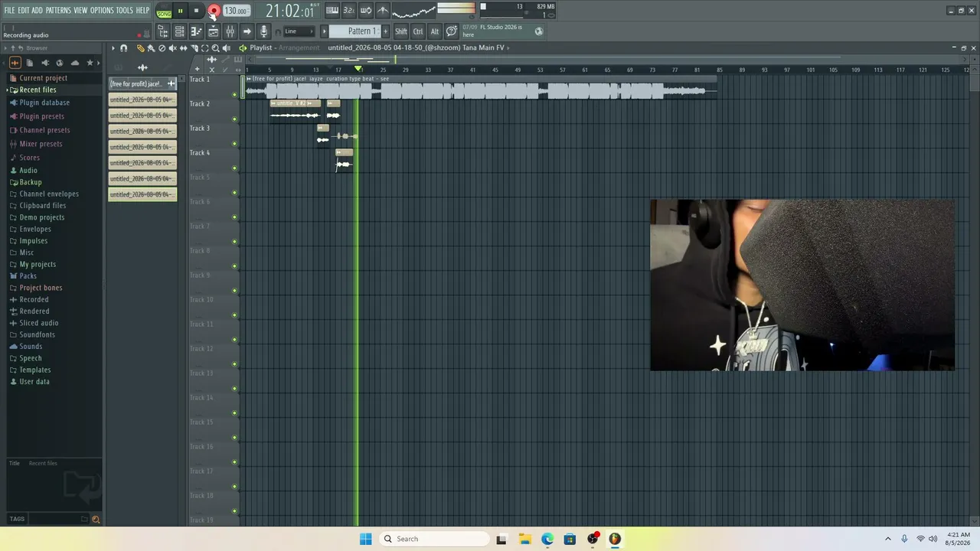Toggle typing keyboard to piano icon
Screen dimensions: 980x551
tap(332, 11)
